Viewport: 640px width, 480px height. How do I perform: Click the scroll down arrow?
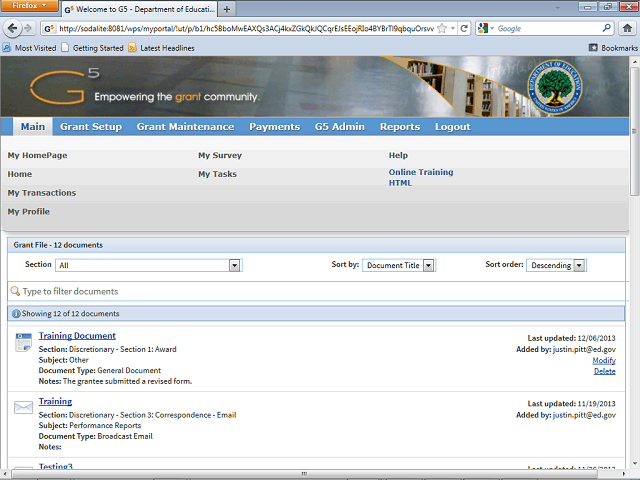[635, 464]
